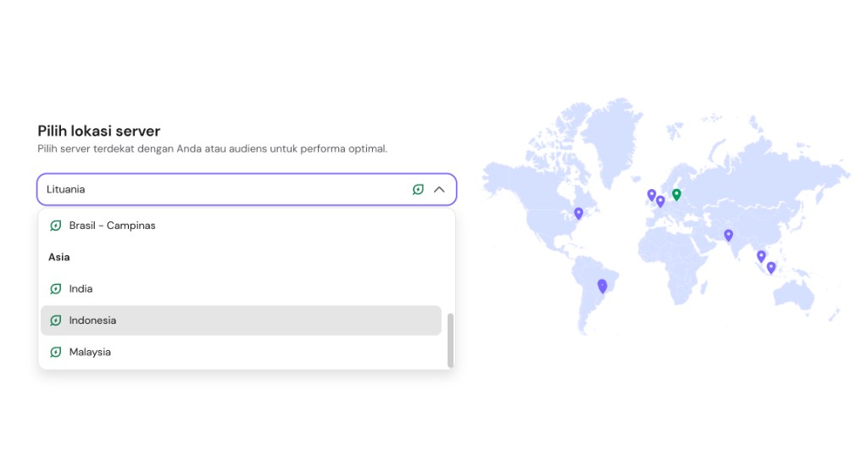Click the leaf icon beside Indonesia
The width and height of the screenshot is (868, 473).
coord(55,320)
